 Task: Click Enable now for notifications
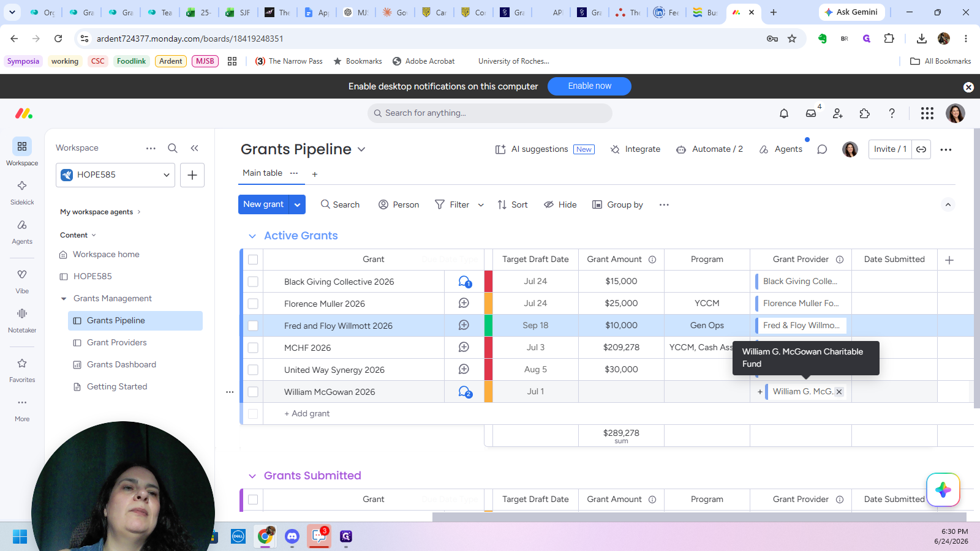point(589,86)
